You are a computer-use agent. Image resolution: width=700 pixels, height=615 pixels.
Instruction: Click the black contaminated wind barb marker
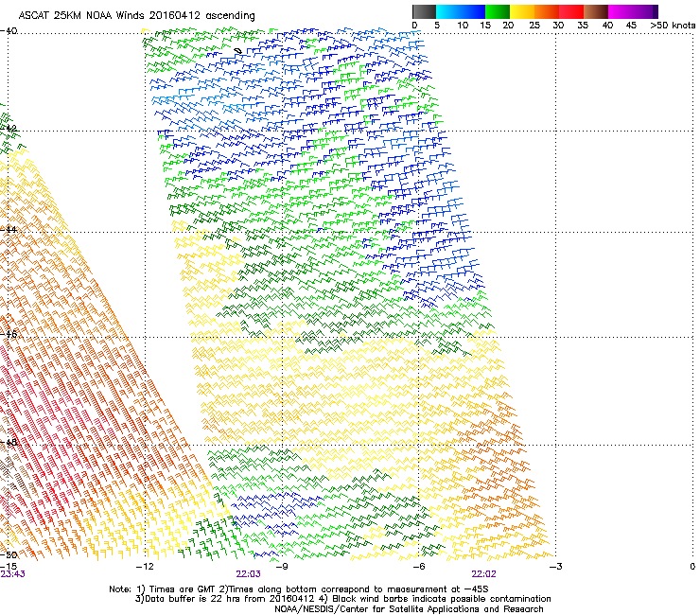(x=238, y=51)
